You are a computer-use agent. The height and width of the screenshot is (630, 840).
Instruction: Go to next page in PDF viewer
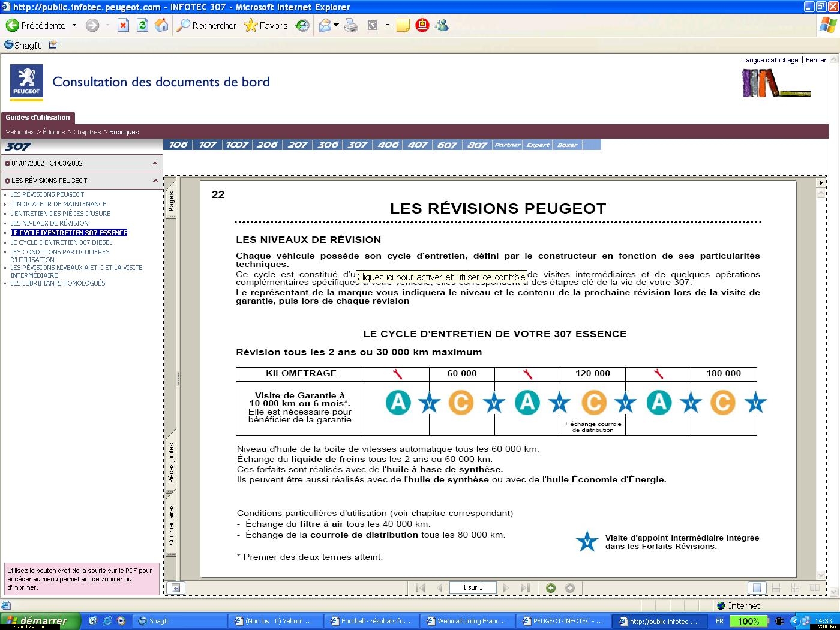tap(506, 588)
